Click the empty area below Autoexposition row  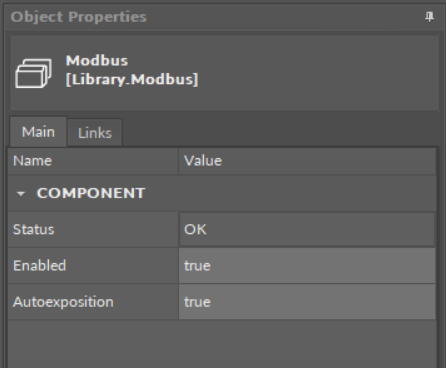click(222, 344)
